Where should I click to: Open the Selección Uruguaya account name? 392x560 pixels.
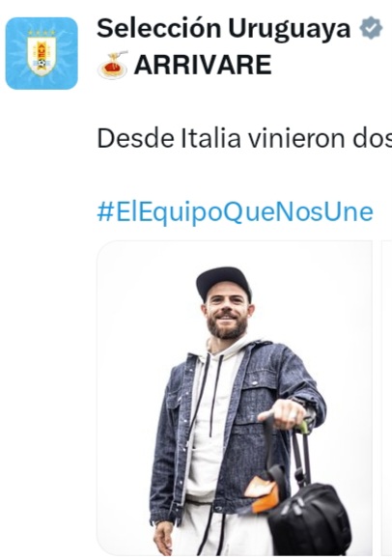(x=224, y=28)
